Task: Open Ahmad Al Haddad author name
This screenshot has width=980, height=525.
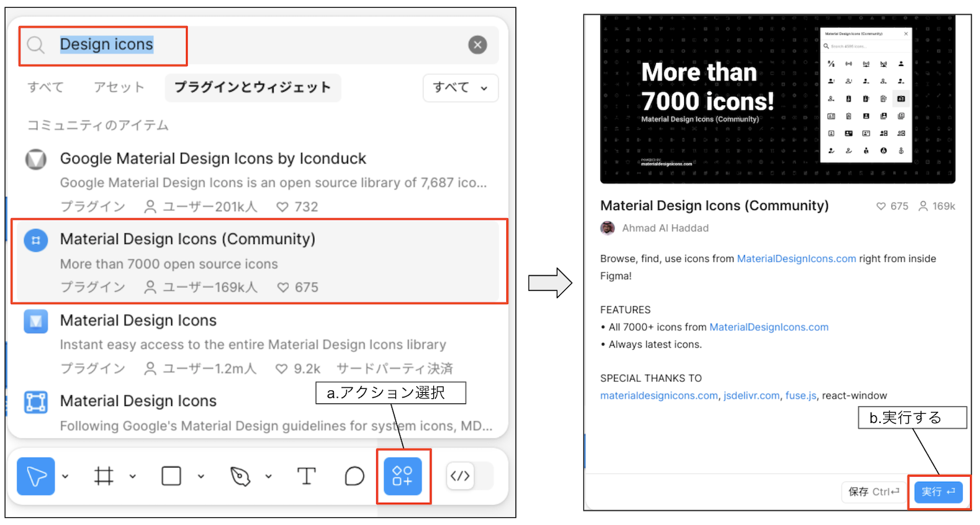Action: [665, 228]
